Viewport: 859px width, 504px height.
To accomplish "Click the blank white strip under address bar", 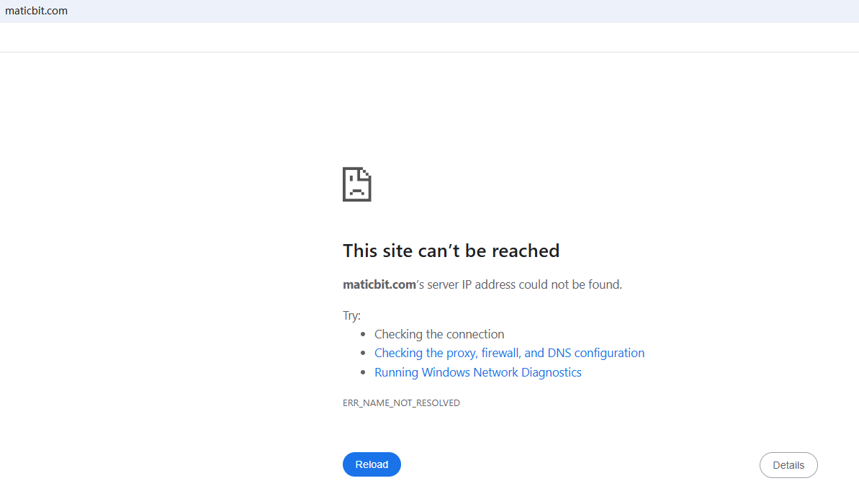I will coord(432,37).
